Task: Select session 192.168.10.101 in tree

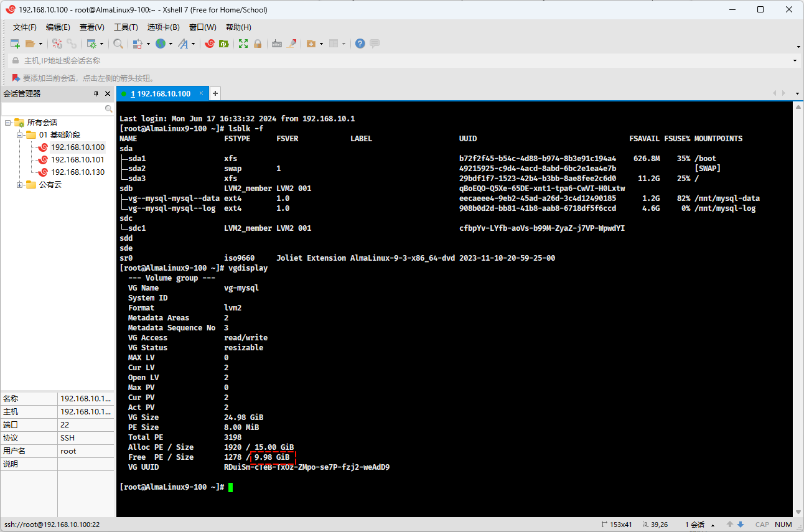Action: [77, 160]
